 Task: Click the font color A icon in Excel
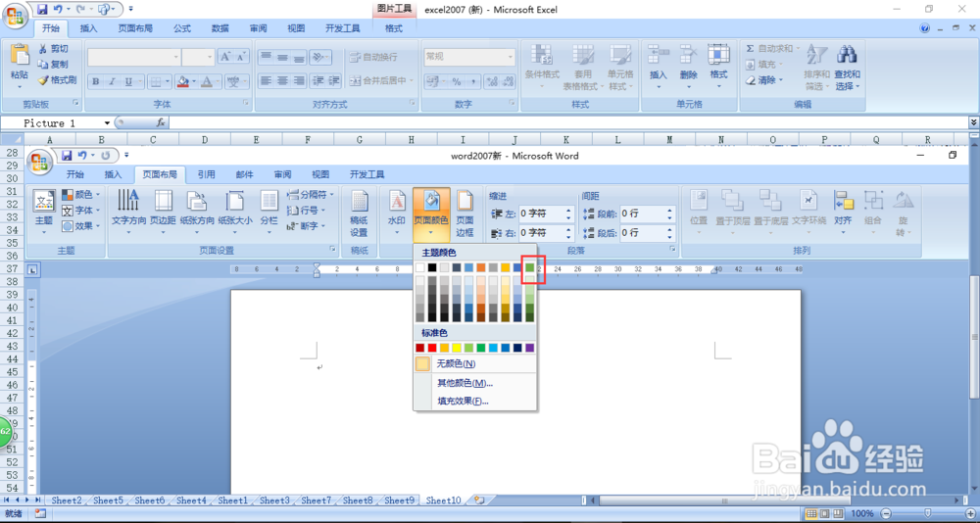click(208, 81)
